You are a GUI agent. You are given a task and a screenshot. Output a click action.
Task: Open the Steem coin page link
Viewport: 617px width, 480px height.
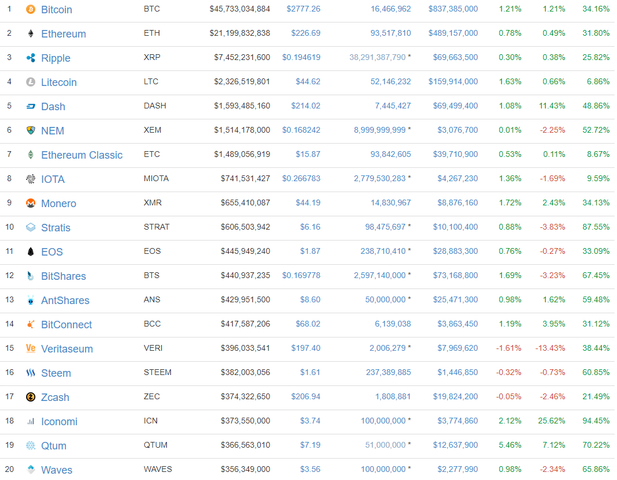click(56, 373)
